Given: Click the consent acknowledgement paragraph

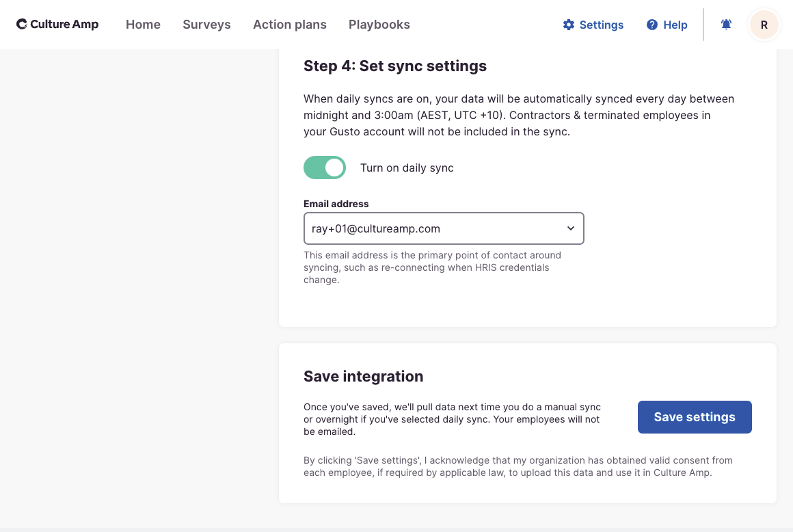Looking at the screenshot, I should click(x=518, y=466).
